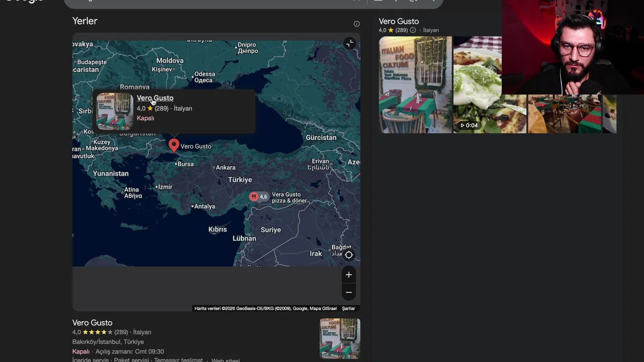Click the Ankara label on the map
Viewport: 644px width, 362px height.
[225, 167]
